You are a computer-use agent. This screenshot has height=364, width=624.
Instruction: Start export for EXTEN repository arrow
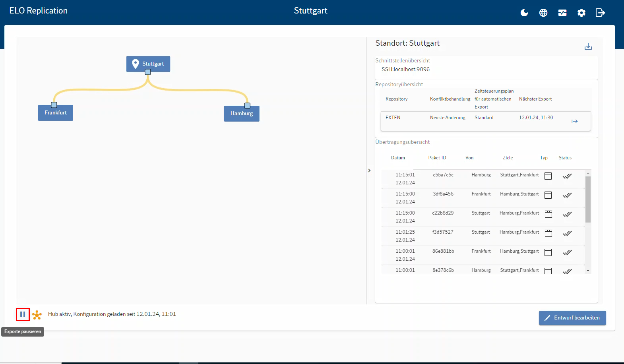[x=575, y=121]
